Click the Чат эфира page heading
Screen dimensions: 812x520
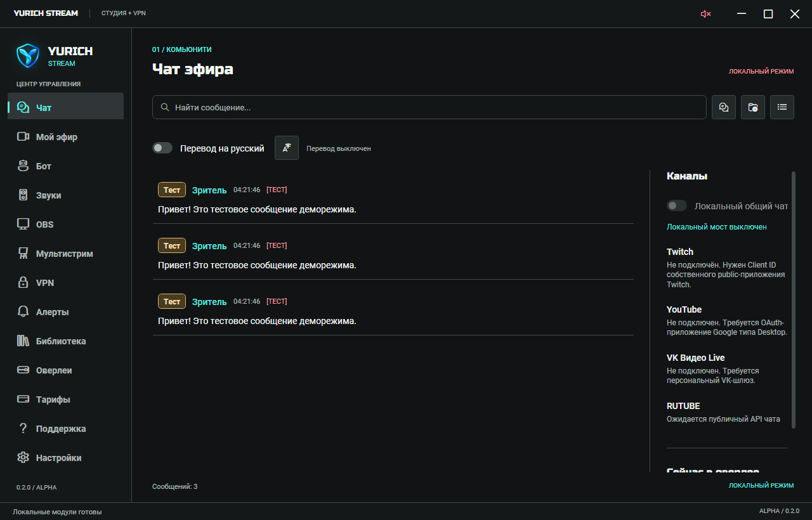193,69
